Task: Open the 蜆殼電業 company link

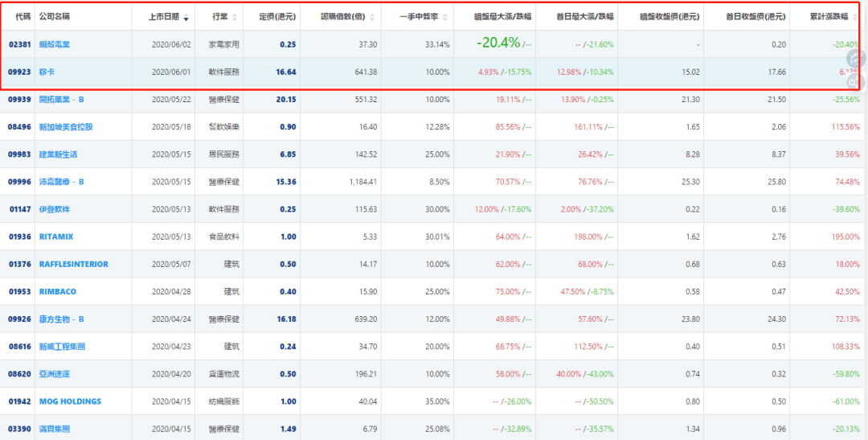Action: click(x=55, y=44)
